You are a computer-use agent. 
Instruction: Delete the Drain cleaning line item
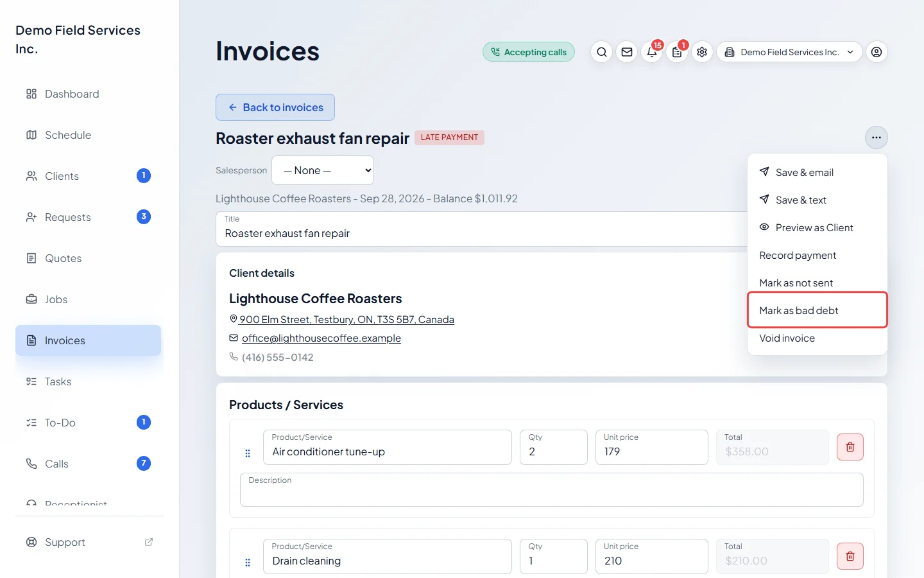pyautogui.click(x=850, y=556)
